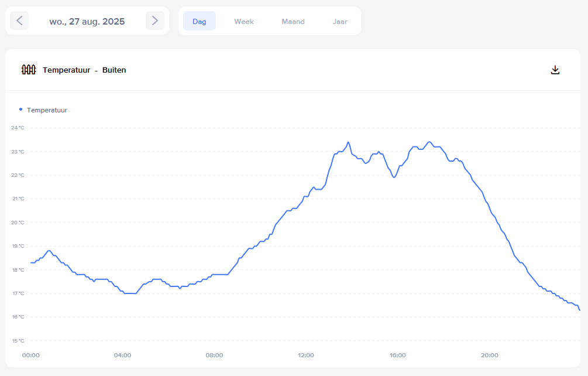Image resolution: width=588 pixels, height=376 pixels.
Task: Click the 20:00 time axis label
Action: click(x=489, y=356)
